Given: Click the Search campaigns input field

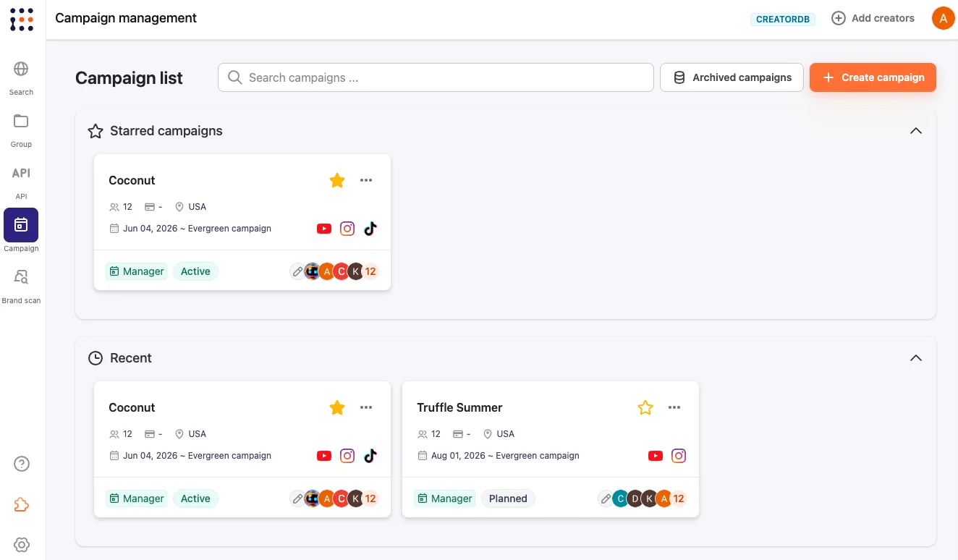Looking at the screenshot, I should click(x=436, y=77).
